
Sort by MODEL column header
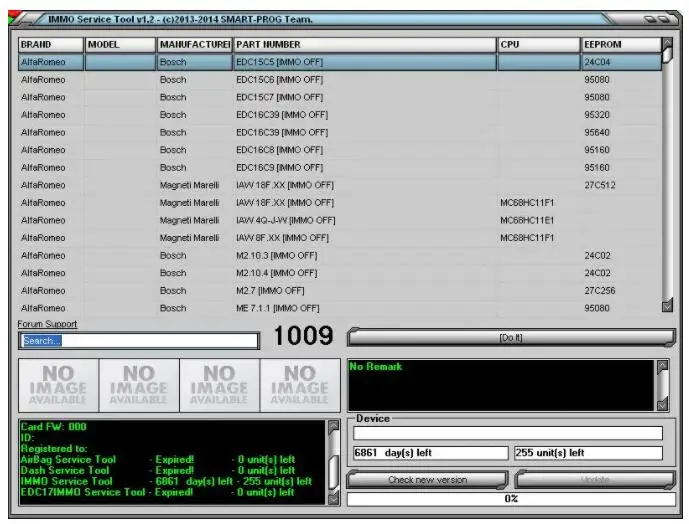120,44
